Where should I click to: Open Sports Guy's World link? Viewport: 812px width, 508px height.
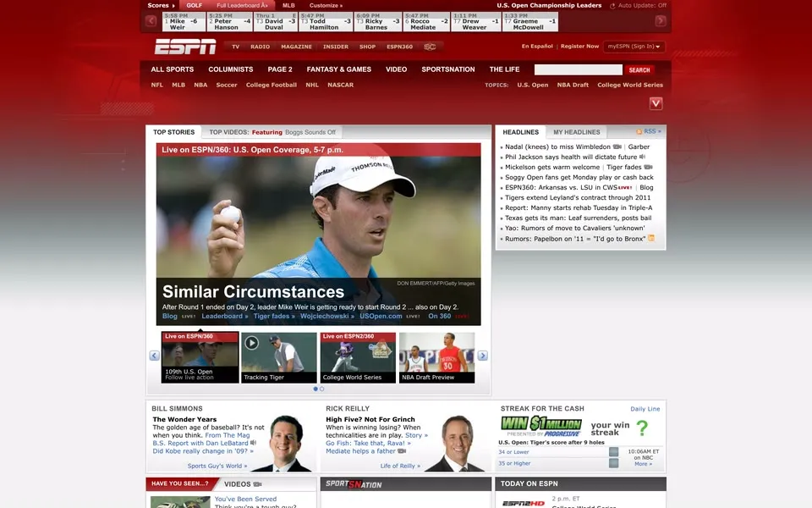217,466
